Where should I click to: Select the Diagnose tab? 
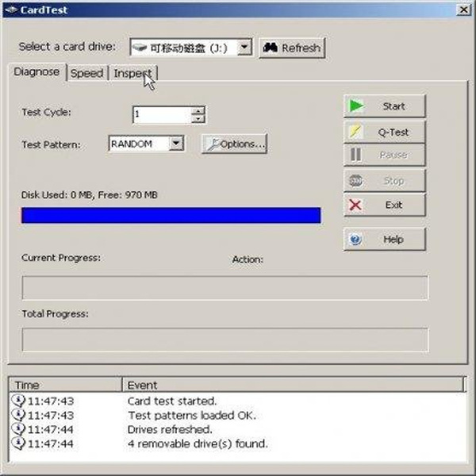37,72
